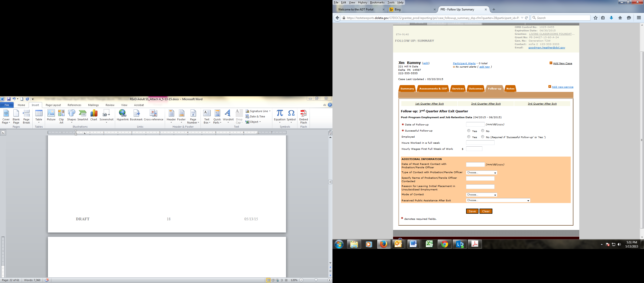Select Yes for Successful Follow-up
This screenshot has height=283, width=644.
click(469, 131)
